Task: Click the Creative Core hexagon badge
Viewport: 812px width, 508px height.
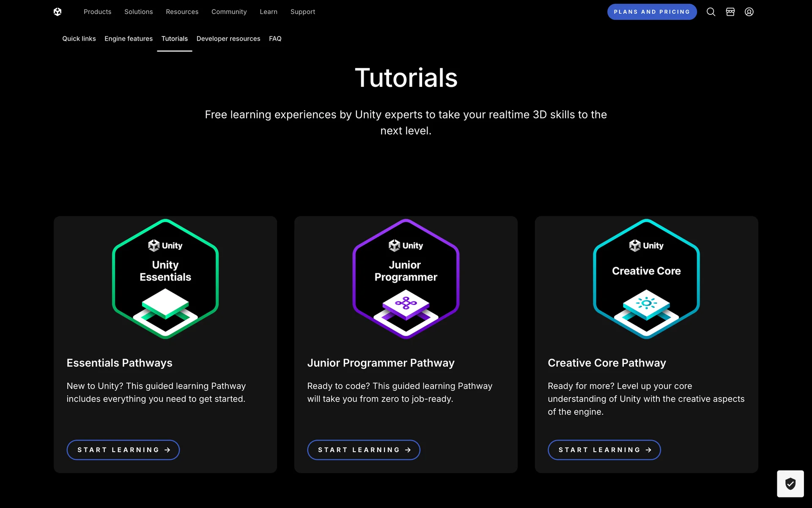Action: pyautogui.click(x=646, y=279)
